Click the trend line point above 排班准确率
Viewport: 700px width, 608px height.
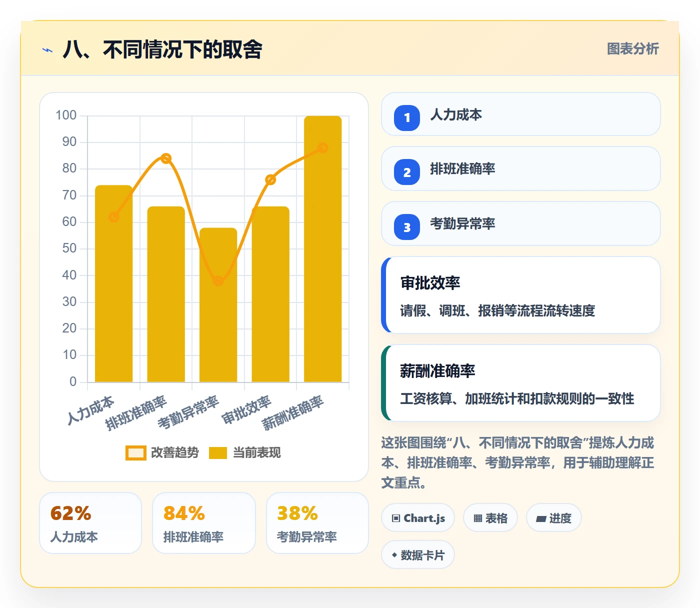[166, 158]
